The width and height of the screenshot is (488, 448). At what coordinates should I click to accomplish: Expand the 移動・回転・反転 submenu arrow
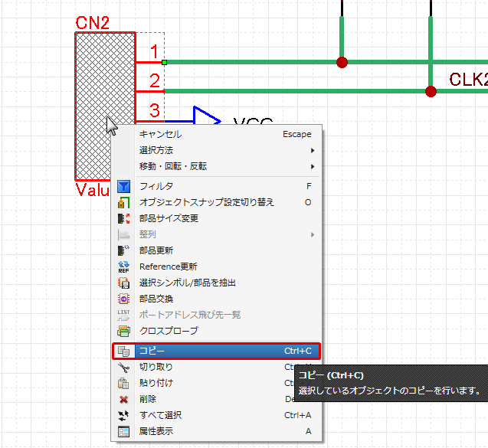[x=313, y=166]
